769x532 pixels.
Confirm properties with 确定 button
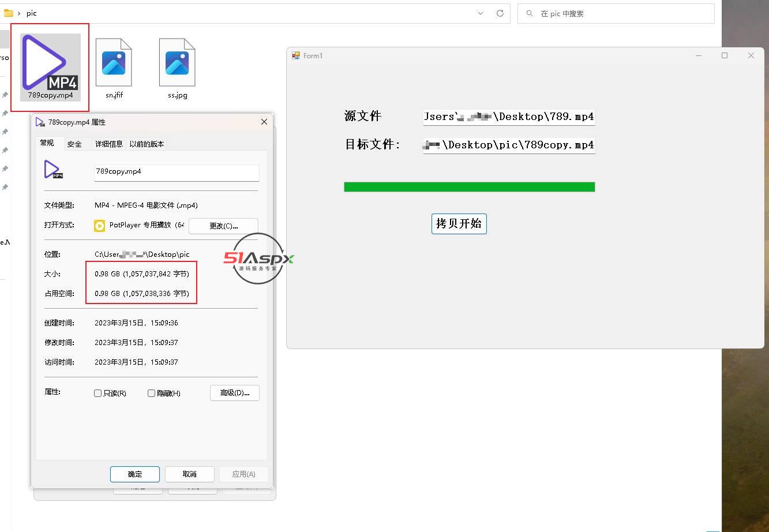tap(135, 474)
